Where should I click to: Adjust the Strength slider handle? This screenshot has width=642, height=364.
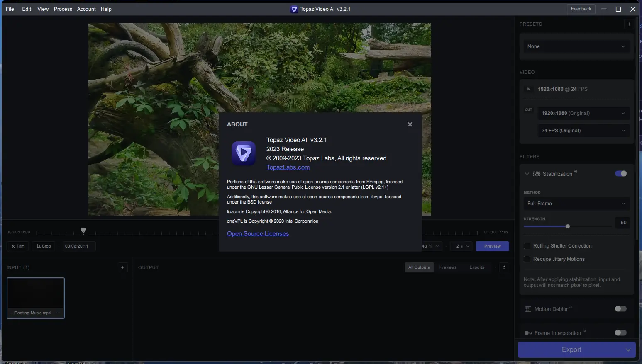pyautogui.click(x=568, y=226)
